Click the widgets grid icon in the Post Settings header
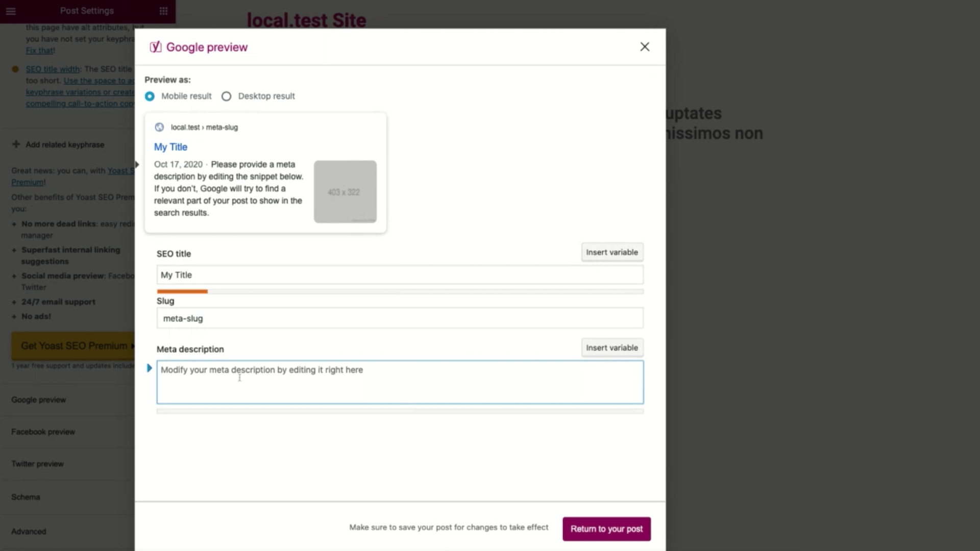 (x=163, y=11)
